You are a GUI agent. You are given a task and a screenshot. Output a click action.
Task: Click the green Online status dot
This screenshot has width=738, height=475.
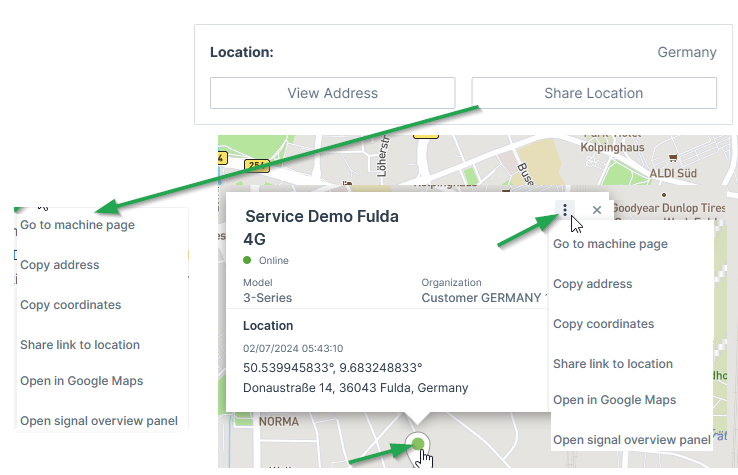coord(248,260)
